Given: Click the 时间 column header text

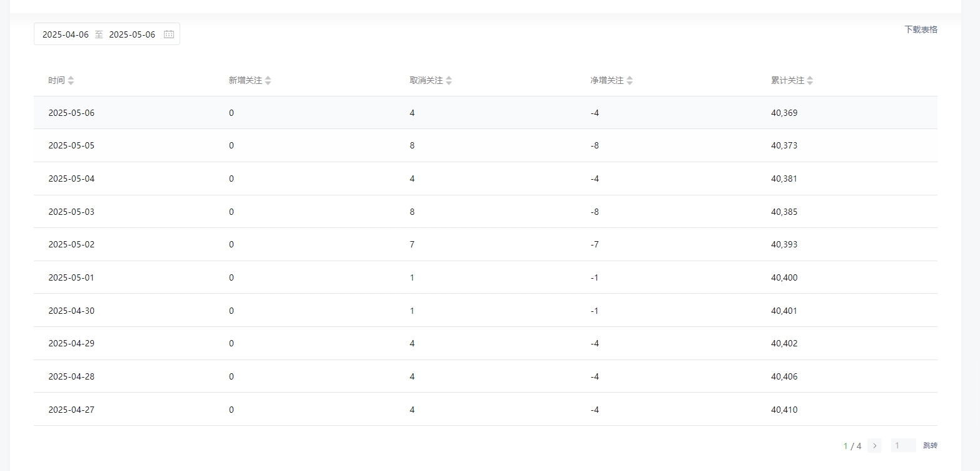Looking at the screenshot, I should click(56, 81).
